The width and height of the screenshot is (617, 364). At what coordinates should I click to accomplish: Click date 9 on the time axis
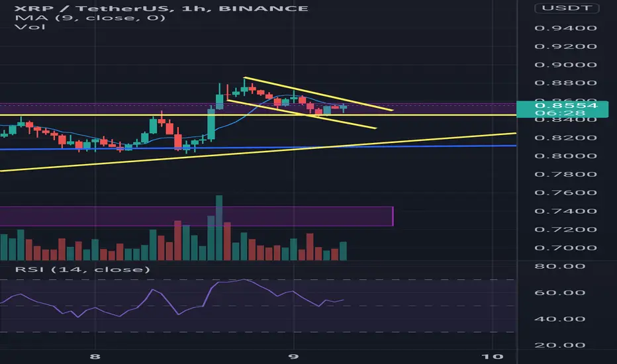coord(293,357)
